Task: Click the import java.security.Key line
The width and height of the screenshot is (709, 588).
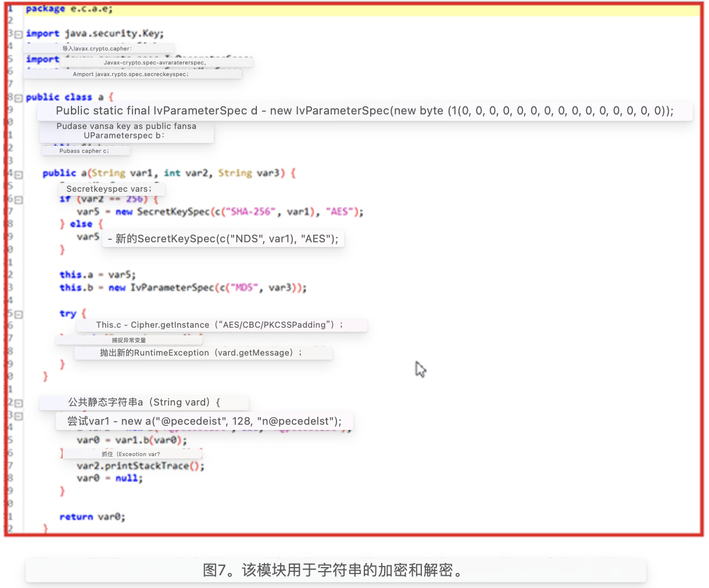Action: point(95,34)
